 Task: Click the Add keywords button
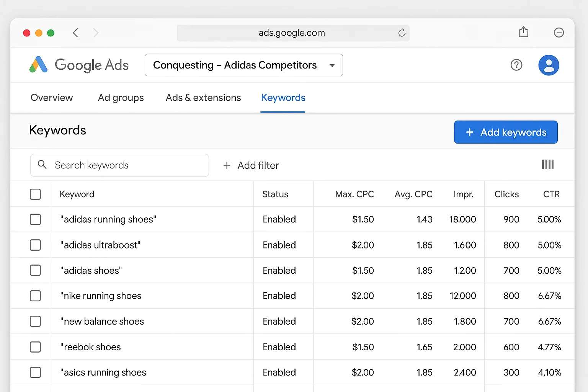coord(506,132)
